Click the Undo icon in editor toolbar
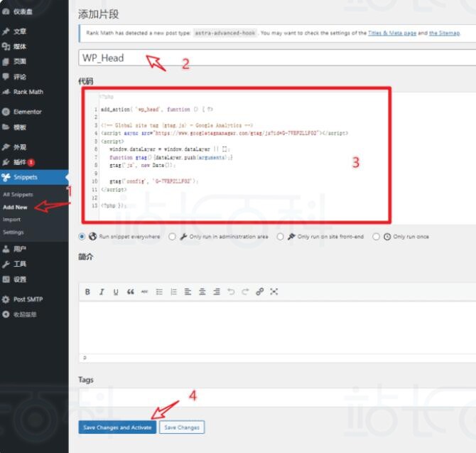 click(231, 292)
